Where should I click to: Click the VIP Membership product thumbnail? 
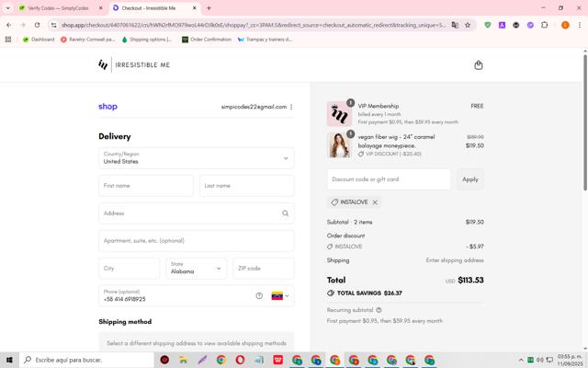click(x=339, y=114)
